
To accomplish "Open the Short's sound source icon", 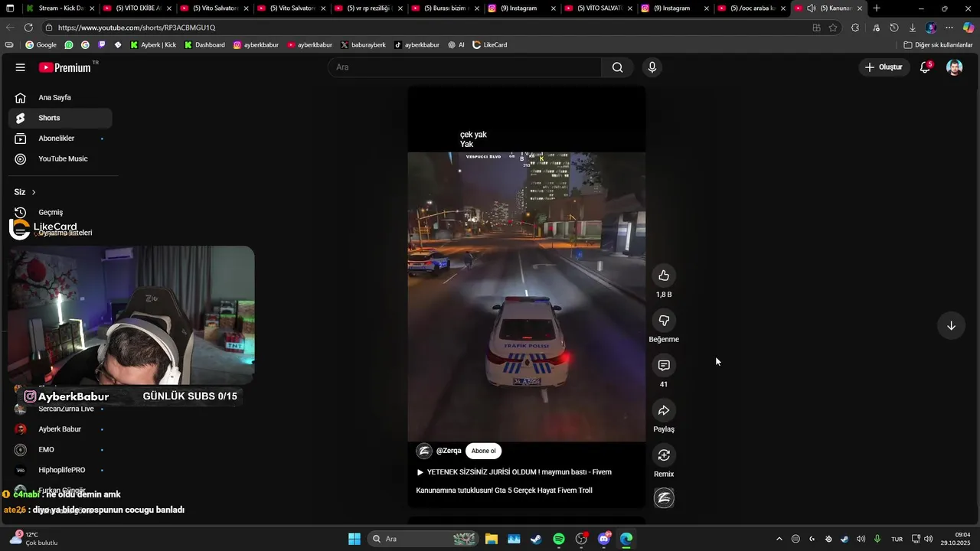I will (x=664, y=498).
